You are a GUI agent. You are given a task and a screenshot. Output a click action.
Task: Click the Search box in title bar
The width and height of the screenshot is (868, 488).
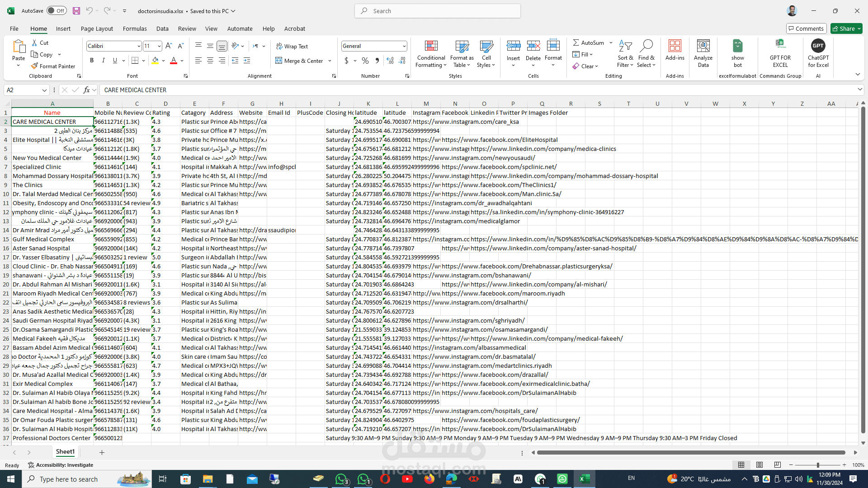(438, 11)
